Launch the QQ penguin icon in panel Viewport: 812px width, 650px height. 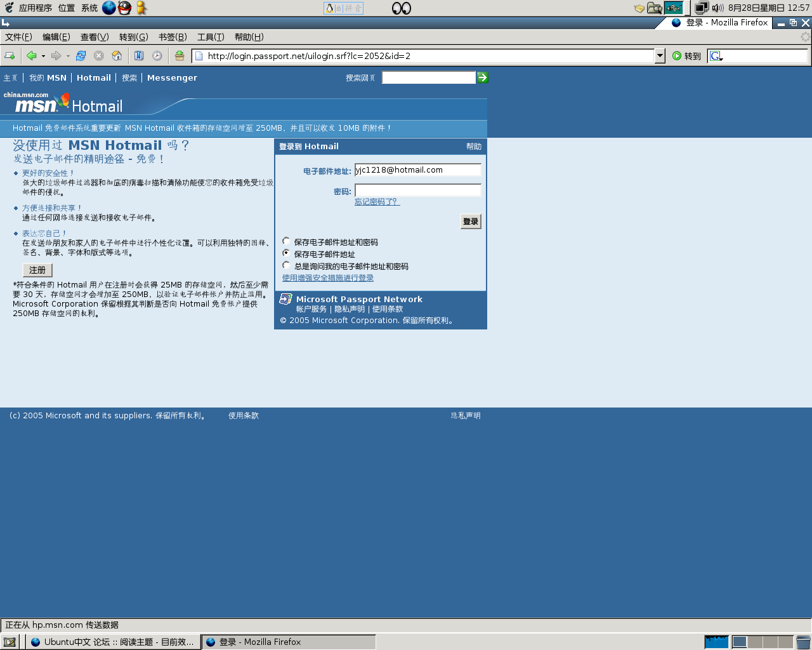125,8
